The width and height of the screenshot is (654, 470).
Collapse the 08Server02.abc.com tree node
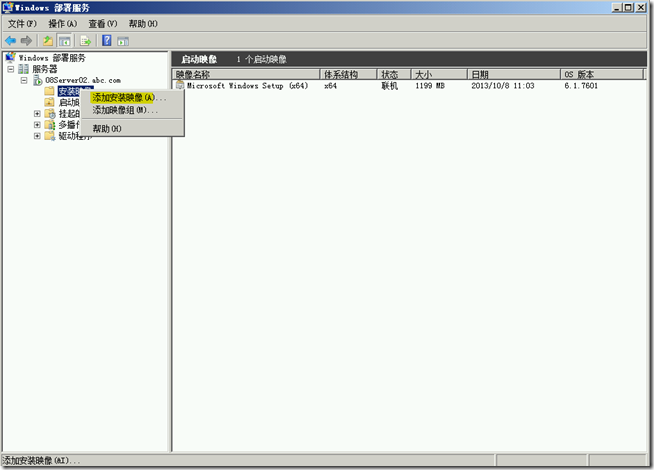tap(24, 80)
